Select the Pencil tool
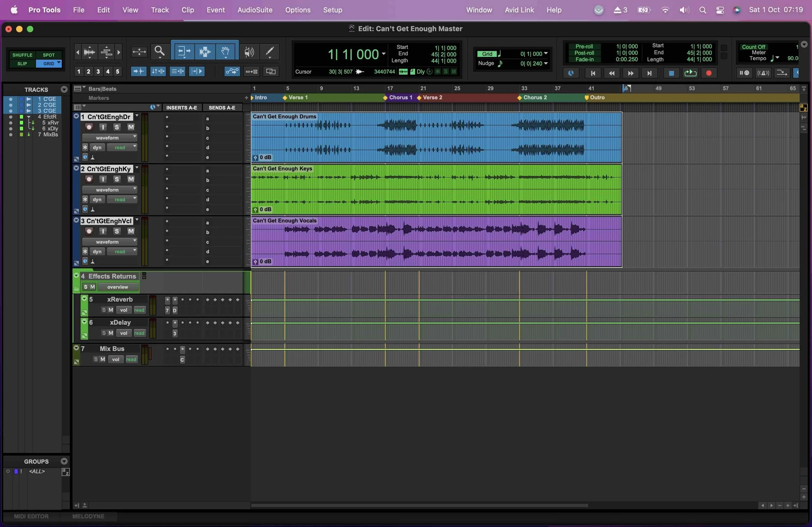Screen dimensions: 812x527 coord(270,52)
